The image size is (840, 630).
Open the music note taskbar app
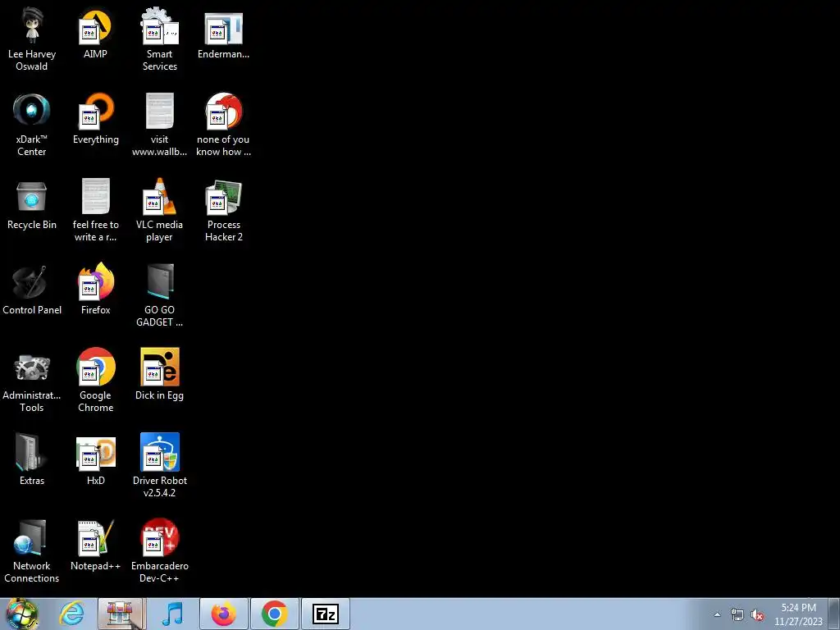pyautogui.click(x=172, y=614)
